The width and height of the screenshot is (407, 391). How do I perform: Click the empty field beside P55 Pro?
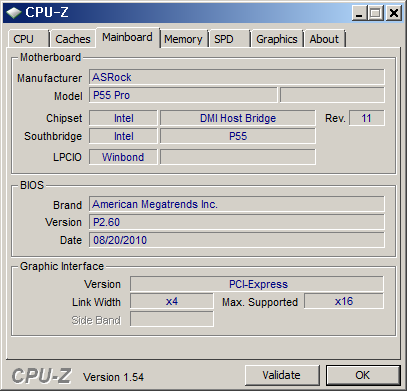[332, 95]
